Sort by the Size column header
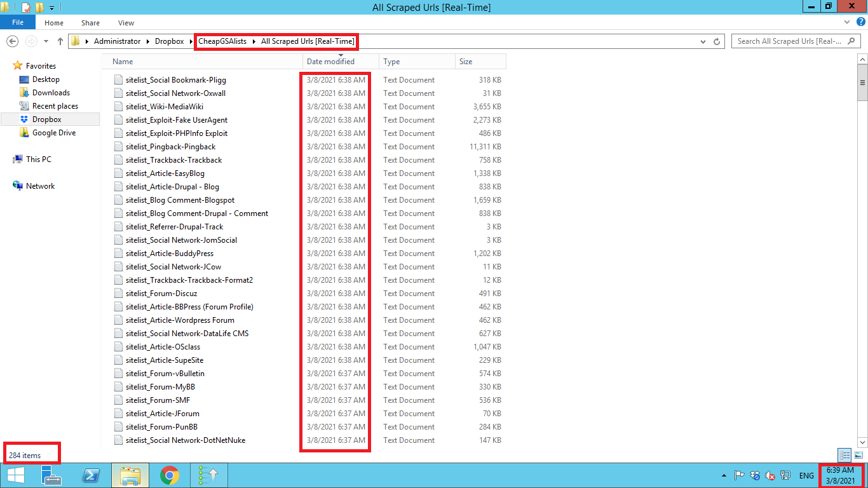The image size is (868, 488). point(480,62)
